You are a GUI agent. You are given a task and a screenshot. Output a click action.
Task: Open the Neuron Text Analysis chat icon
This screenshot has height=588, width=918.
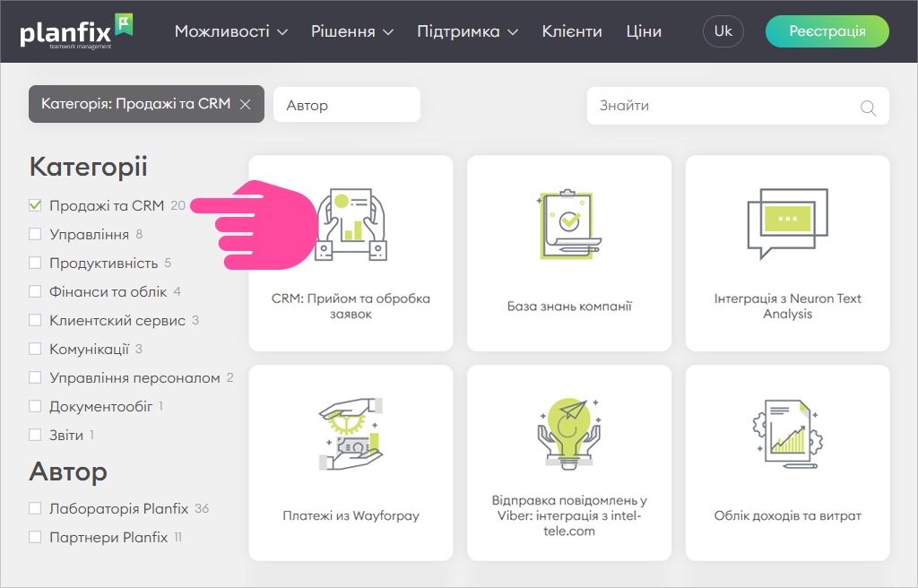(787, 224)
